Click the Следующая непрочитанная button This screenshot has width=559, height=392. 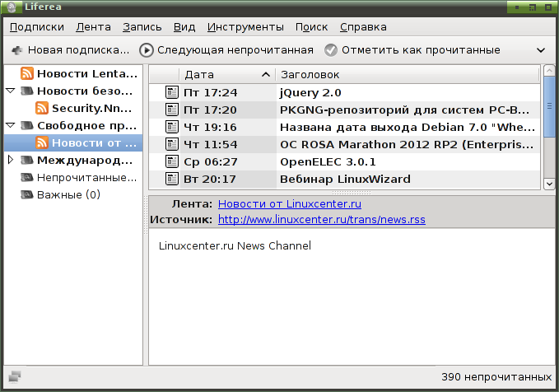click(x=226, y=50)
